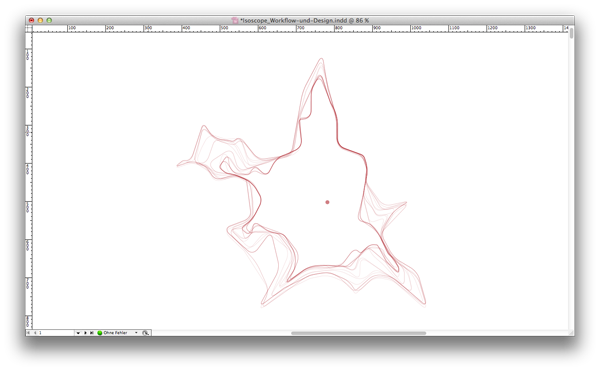Jump to the last page
Viewport: 600px width, 371px height.
(91, 333)
